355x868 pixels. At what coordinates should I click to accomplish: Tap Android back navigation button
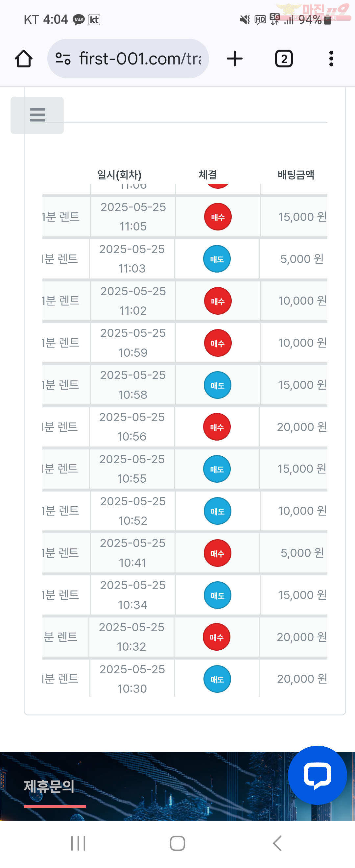pyautogui.click(x=277, y=843)
